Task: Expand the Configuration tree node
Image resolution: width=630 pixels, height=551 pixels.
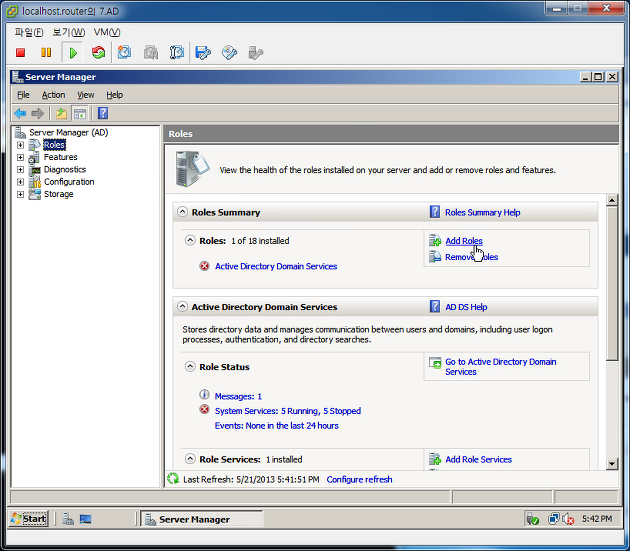Action: point(20,182)
